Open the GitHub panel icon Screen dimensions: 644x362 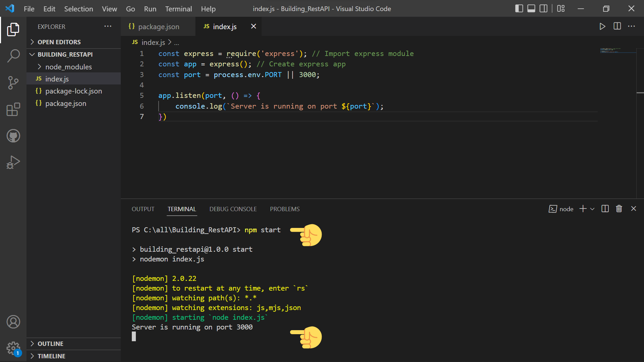tap(13, 136)
